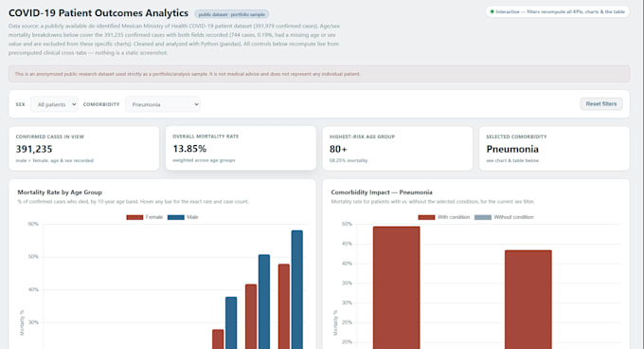Click the Without condition gray swatch
644x349 pixels.
[x=483, y=217]
